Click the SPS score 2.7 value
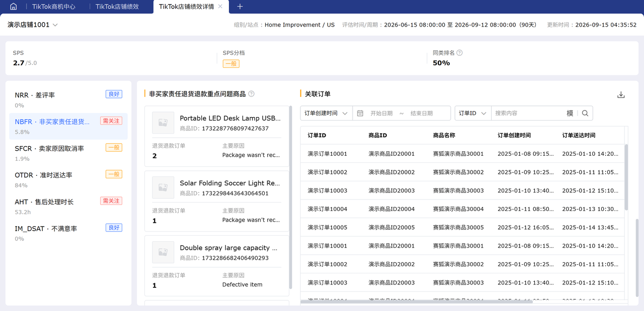This screenshot has height=311, width=644. pyautogui.click(x=19, y=63)
